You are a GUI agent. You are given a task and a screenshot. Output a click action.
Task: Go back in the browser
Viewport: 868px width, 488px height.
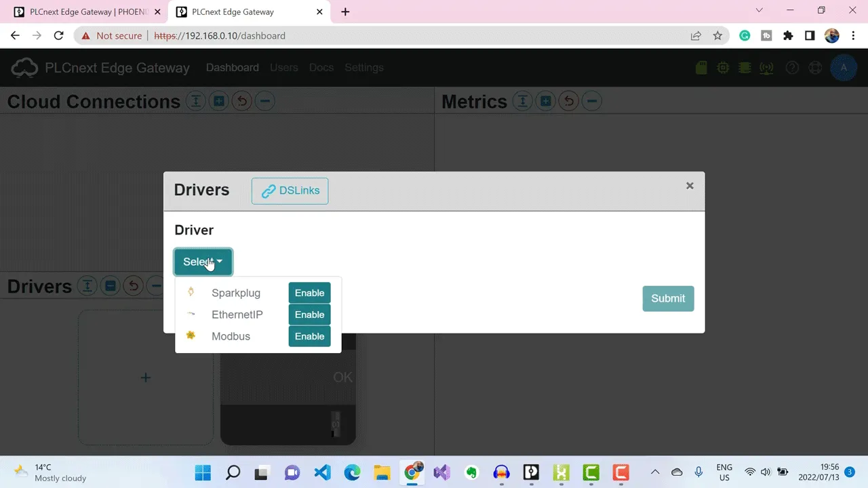coord(15,36)
